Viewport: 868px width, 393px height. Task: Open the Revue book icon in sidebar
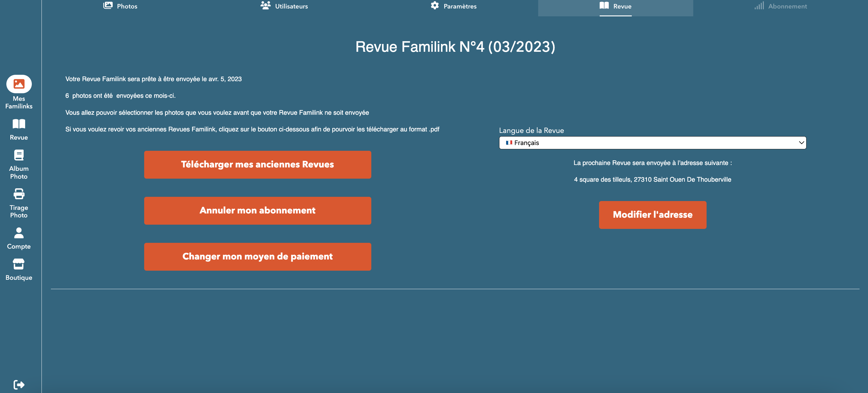pos(19,124)
